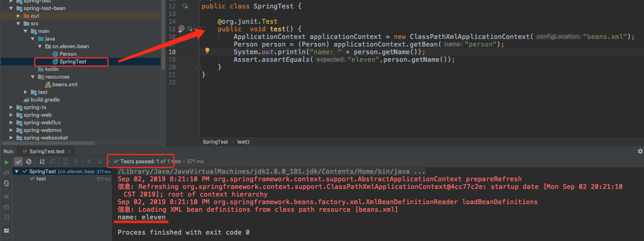Expand the spring-web module
This screenshot has width=644, height=241.
pos(11,115)
